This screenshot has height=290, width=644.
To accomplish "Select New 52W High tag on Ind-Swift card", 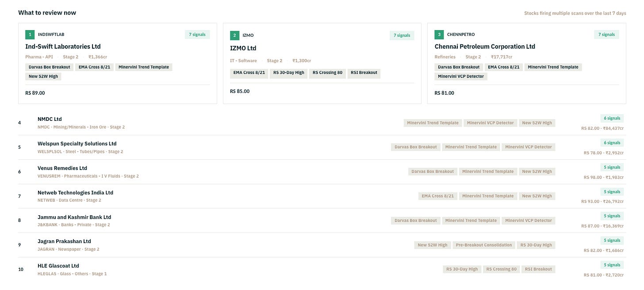I will (43, 77).
